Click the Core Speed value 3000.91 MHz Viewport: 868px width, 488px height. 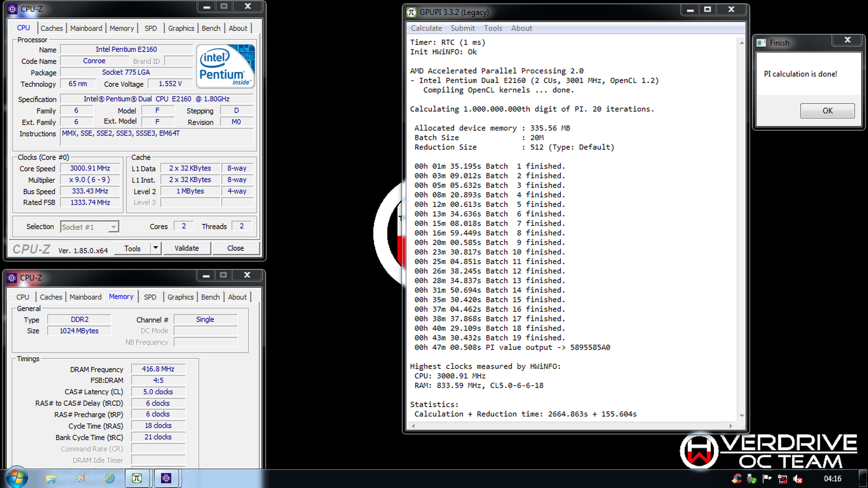(90, 168)
